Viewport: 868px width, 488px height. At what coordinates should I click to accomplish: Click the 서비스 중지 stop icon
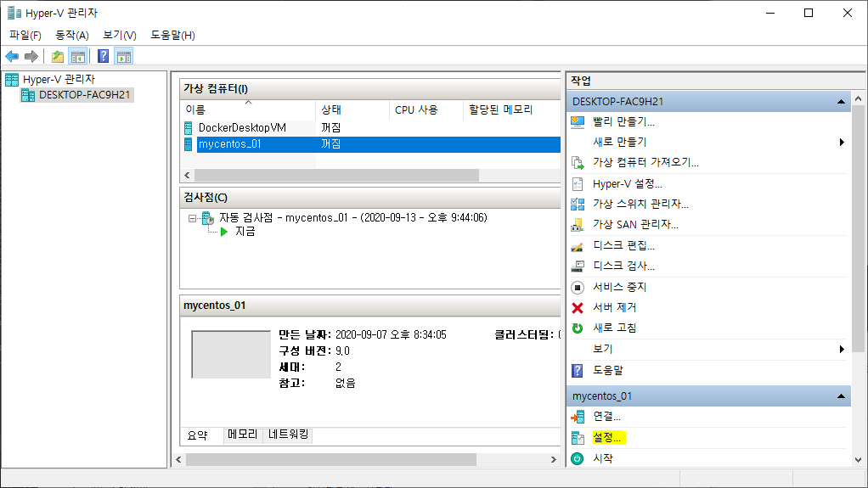578,287
